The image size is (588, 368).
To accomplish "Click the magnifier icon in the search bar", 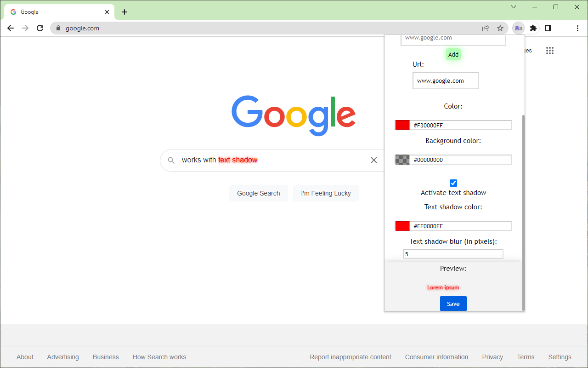I will (171, 160).
